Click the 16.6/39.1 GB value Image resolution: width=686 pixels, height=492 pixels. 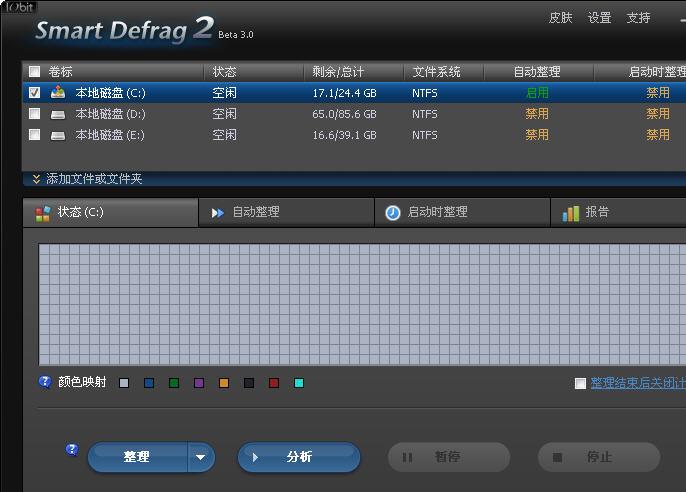344,135
